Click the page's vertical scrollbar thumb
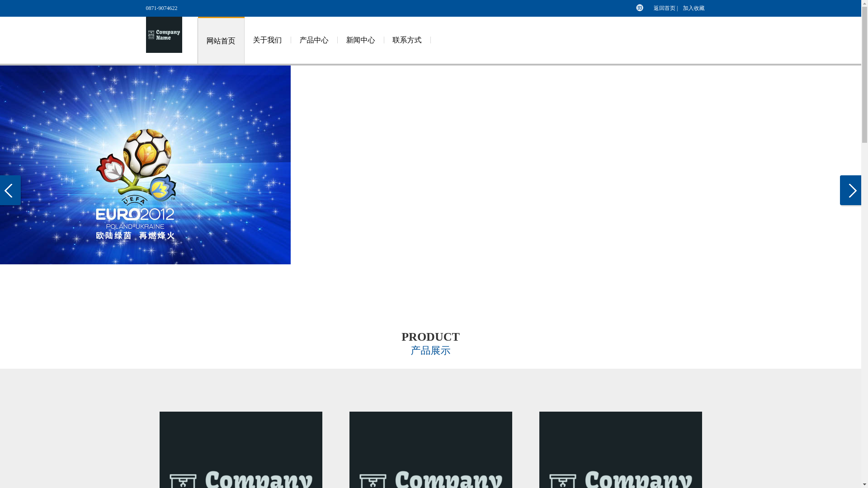868x488 pixels. (864, 75)
